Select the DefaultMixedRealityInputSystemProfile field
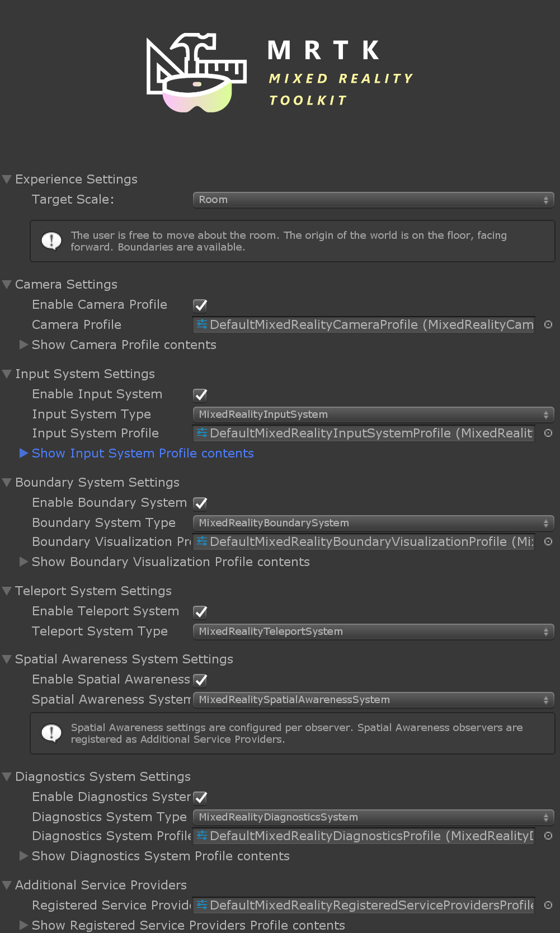Screen dimensions: 560x933 [x=364, y=433]
